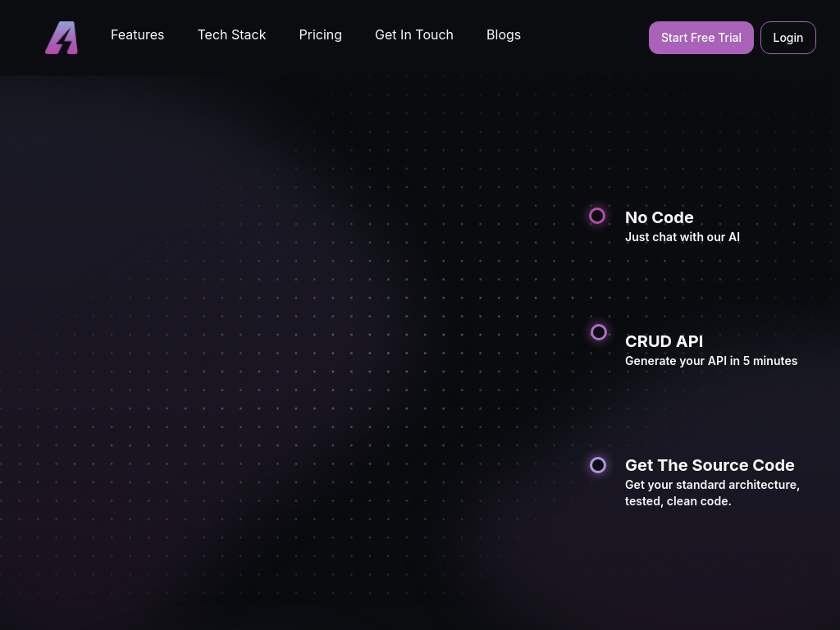Go to Tech Stack section
This screenshot has height=630, width=840.
coord(231,34)
